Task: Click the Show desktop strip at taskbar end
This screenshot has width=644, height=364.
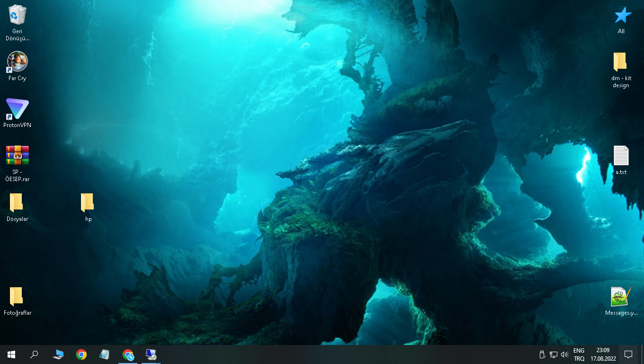Action: [642, 354]
